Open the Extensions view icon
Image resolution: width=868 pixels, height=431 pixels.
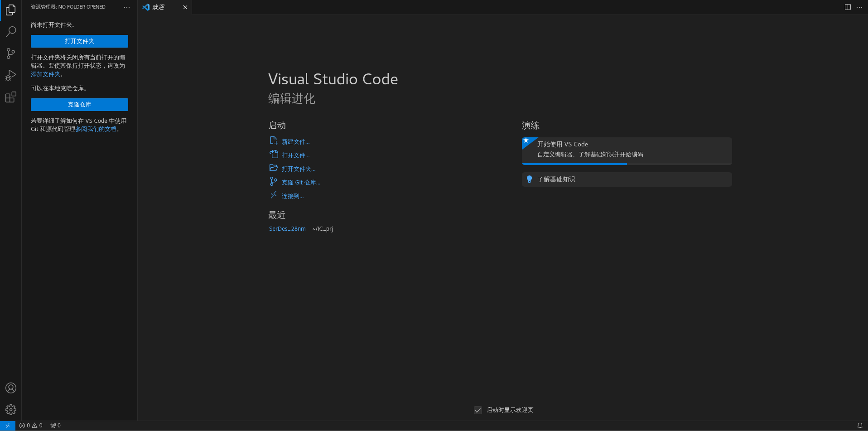(x=11, y=97)
